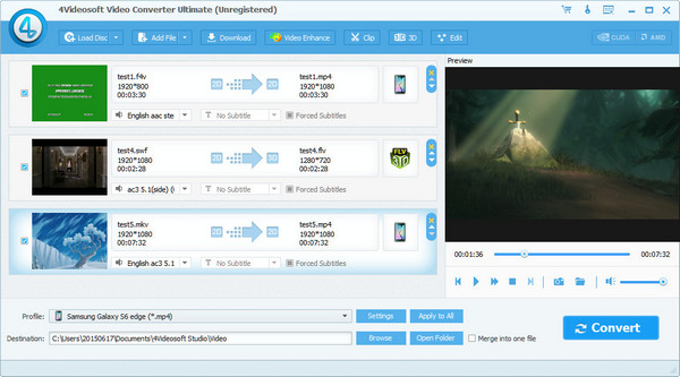Fast forward the preview
The width and height of the screenshot is (680, 377).
coord(494,282)
